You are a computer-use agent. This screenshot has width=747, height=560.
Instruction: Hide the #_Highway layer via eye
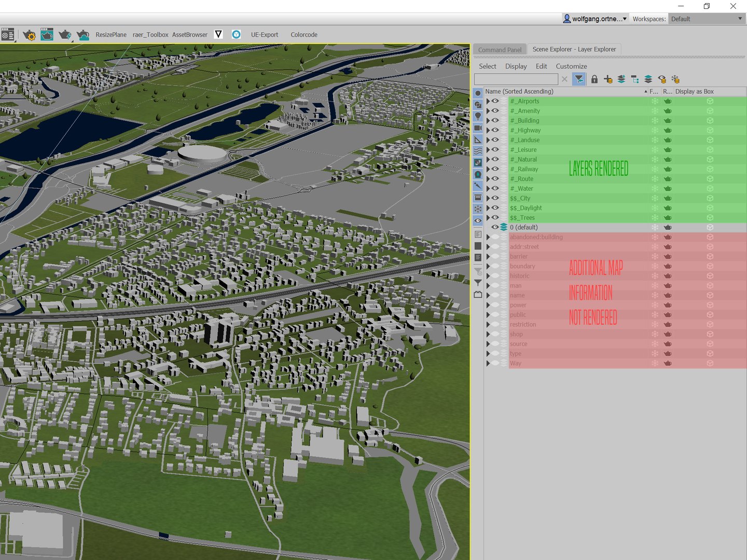pos(495,130)
